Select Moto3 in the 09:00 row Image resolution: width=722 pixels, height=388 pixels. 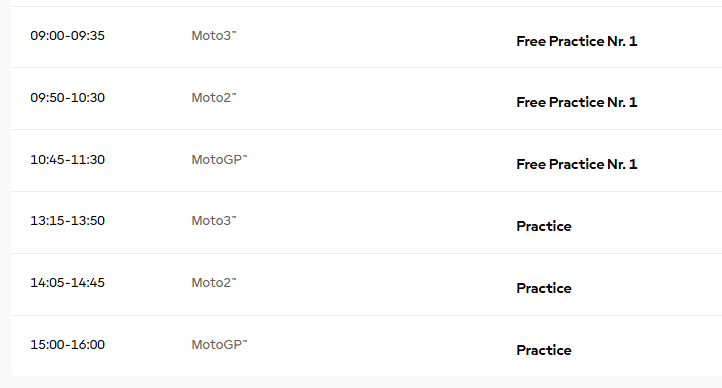(214, 36)
